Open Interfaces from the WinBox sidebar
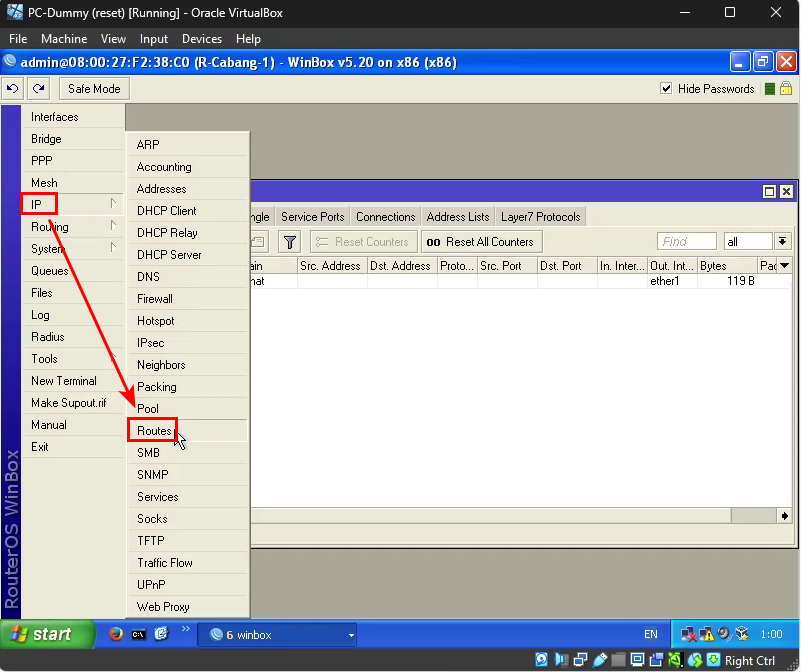This screenshot has height=672, width=801. click(x=73, y=117)
